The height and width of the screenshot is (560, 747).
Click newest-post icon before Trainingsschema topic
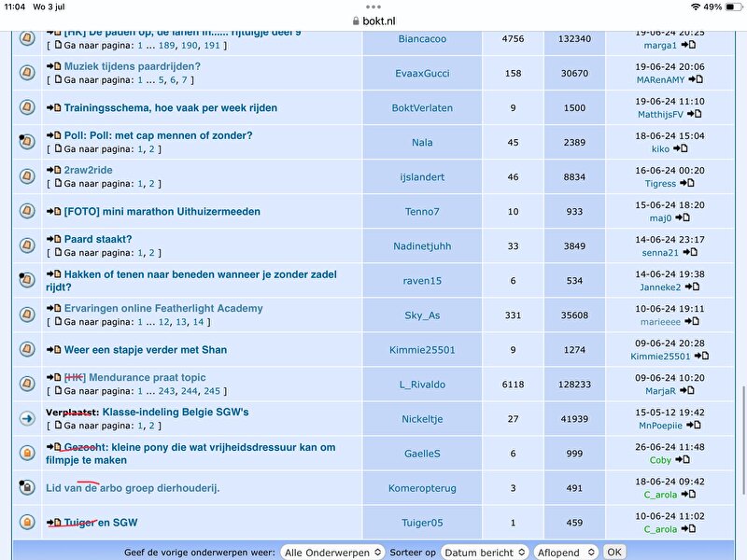pos(54,107)
